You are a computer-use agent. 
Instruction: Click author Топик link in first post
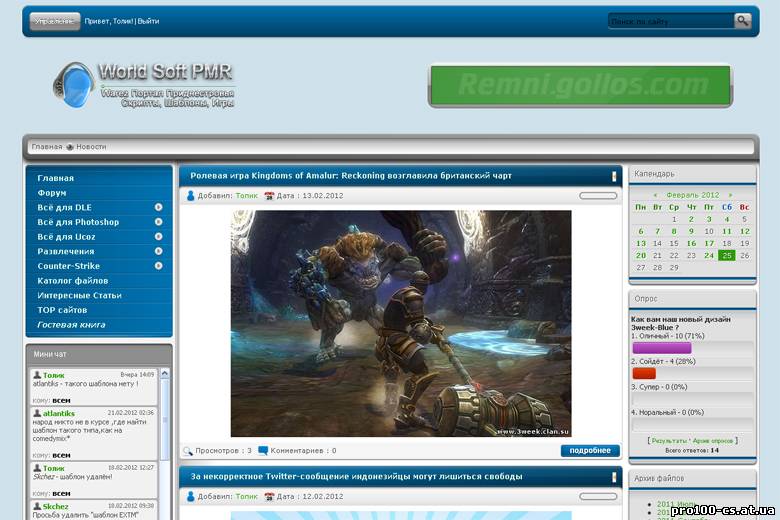247,196
